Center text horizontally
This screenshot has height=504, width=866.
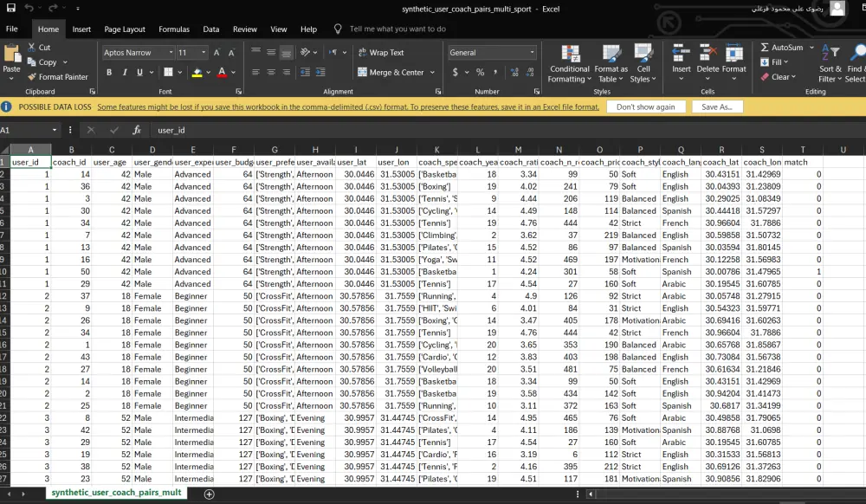(x=271, y=72)
